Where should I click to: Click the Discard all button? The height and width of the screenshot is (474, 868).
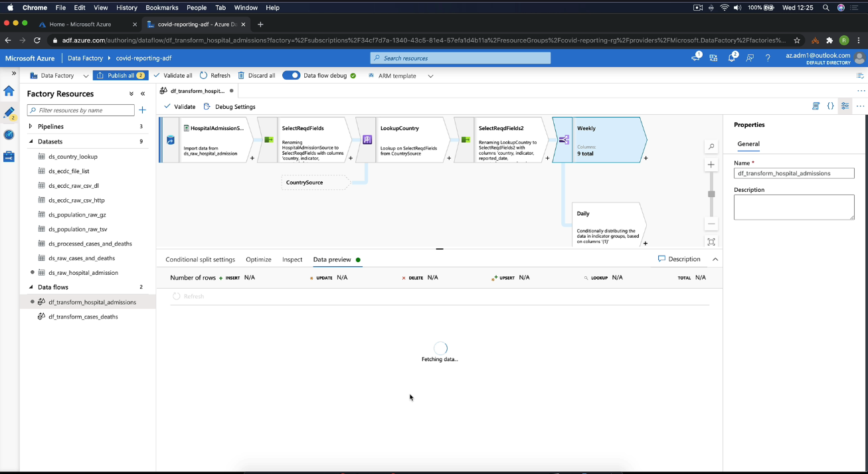(x=256, y=76)
